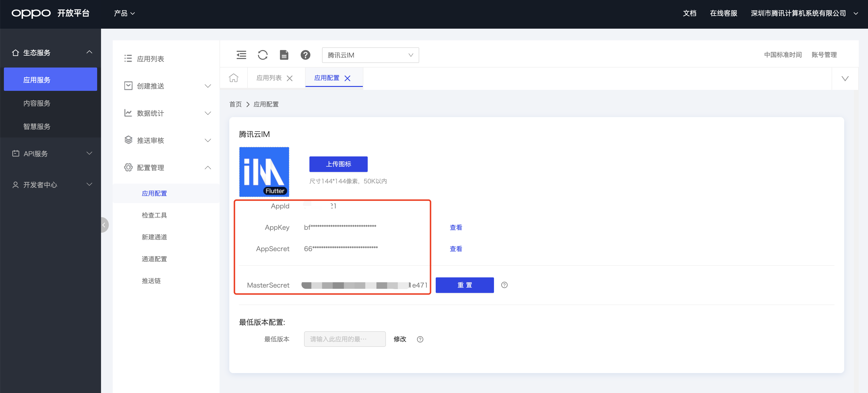
Task: Toggle the menu collapse icon in toolbar
Action: coord(241,55)
